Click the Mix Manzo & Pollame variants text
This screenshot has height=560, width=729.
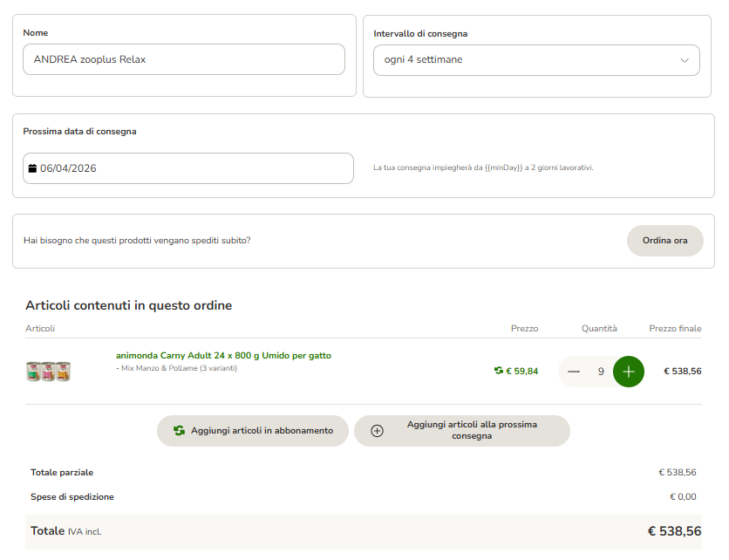(176, 368)
